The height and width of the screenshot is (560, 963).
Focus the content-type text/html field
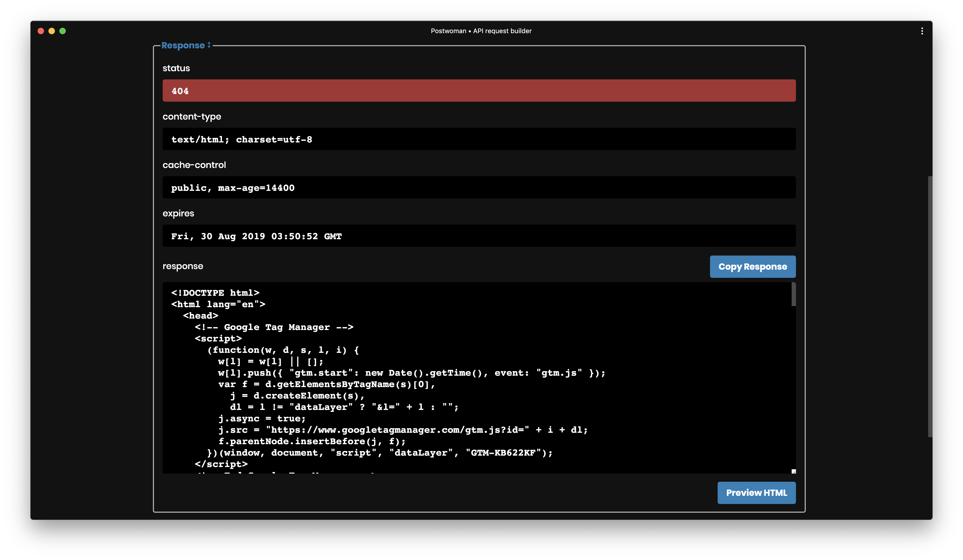point(479,139)
